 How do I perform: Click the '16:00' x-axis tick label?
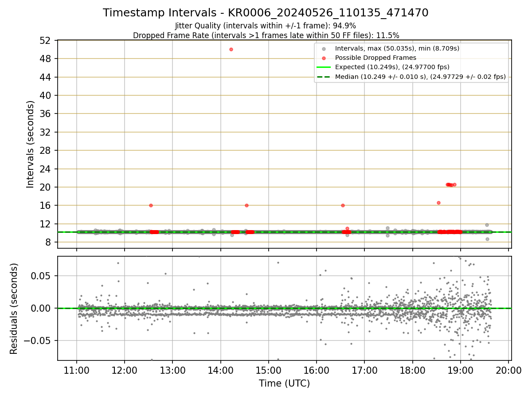pos(317,371)
